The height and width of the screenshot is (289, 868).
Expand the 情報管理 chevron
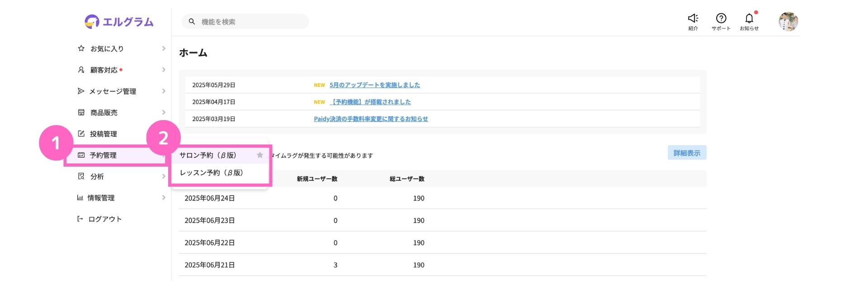(x=164, y=197)
